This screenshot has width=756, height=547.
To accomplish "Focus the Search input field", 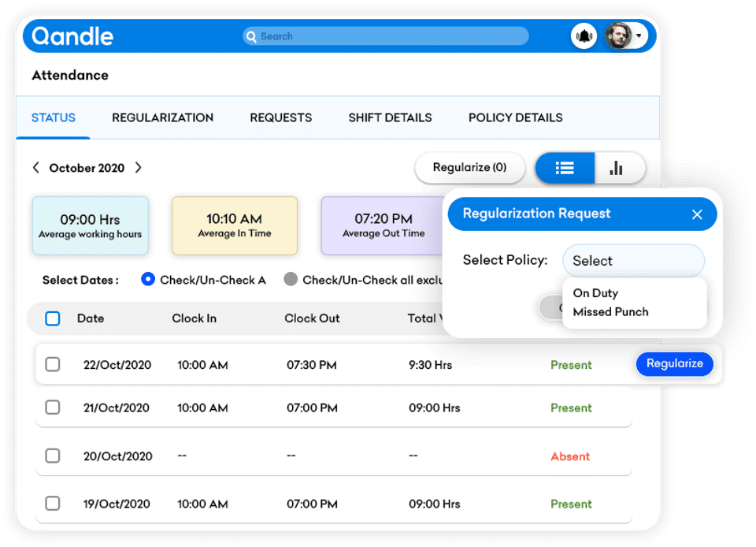I will click(x=386, y=36).
